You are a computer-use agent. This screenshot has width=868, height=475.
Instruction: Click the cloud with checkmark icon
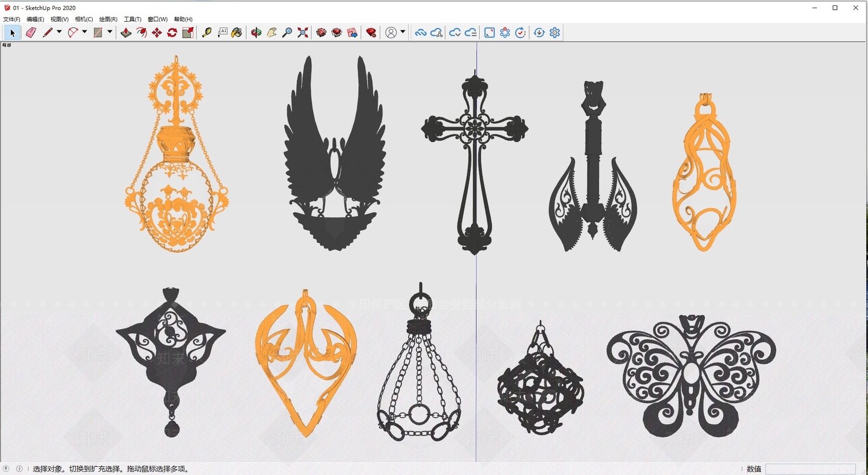455,33
